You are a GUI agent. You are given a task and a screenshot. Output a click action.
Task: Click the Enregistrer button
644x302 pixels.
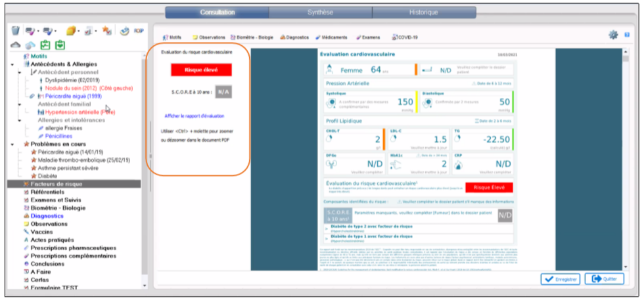[560, 279]
